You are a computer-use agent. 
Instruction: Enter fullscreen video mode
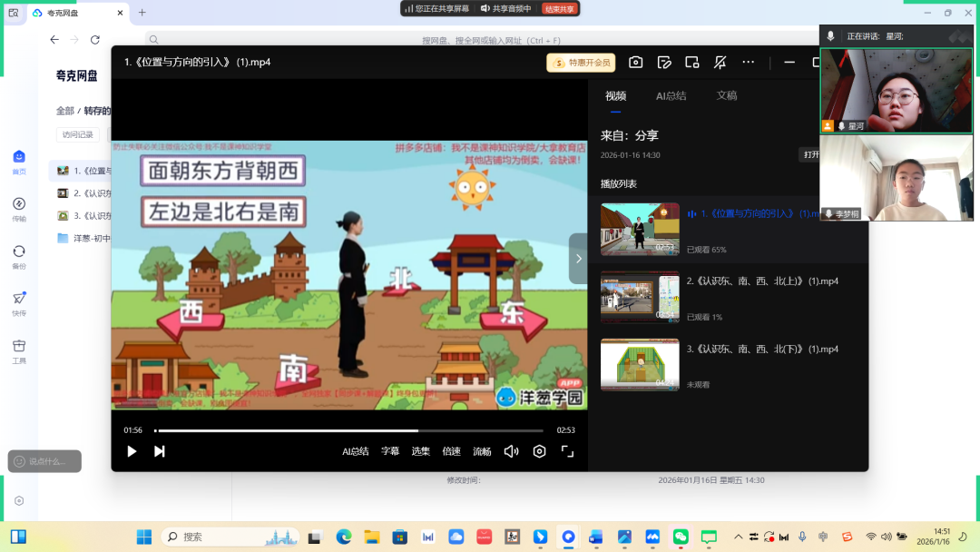[x=567, y=451]
